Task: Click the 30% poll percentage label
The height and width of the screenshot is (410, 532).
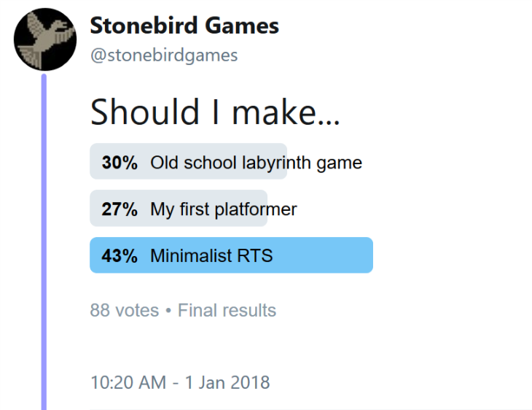Action: coord(120,163)
